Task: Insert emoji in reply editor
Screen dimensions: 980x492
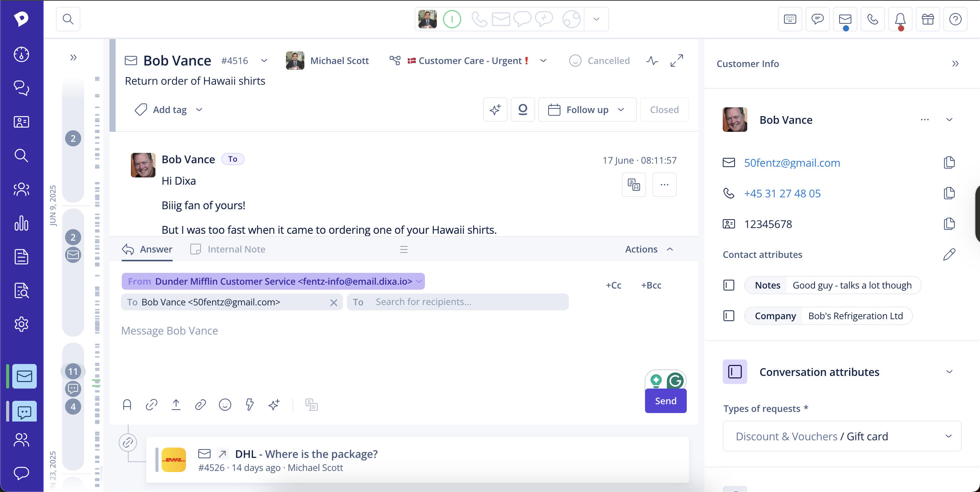Action: pos(225,405)
